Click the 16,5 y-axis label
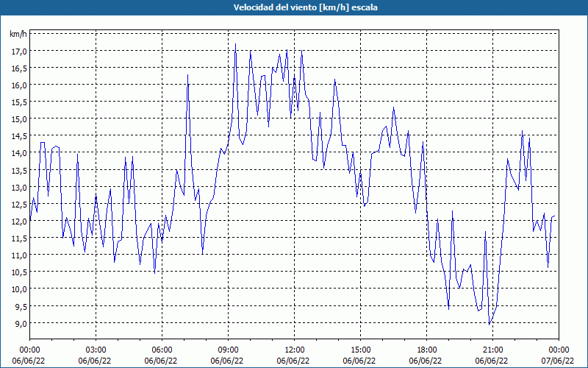Viewport: 588px width, 368px height. 20,68
